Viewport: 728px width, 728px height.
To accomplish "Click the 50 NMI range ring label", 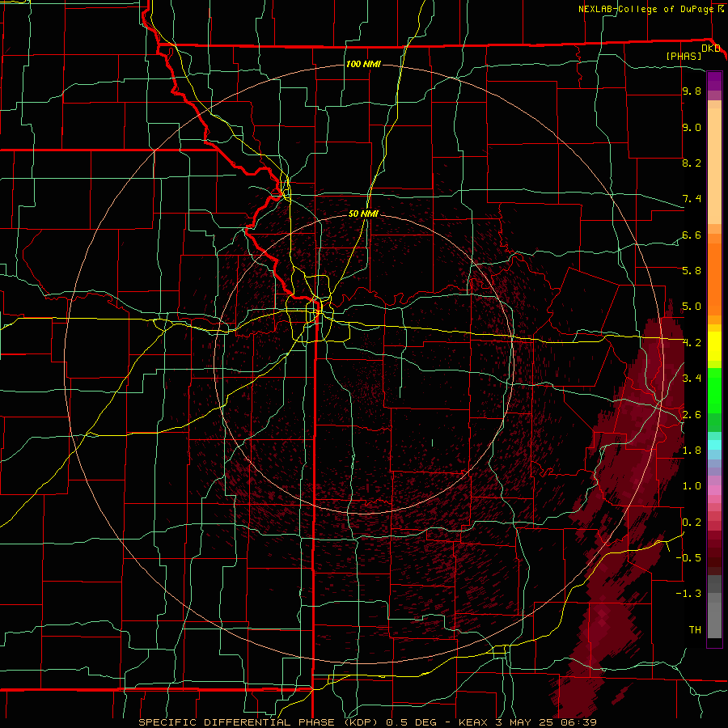I will (x=363, y=214).
